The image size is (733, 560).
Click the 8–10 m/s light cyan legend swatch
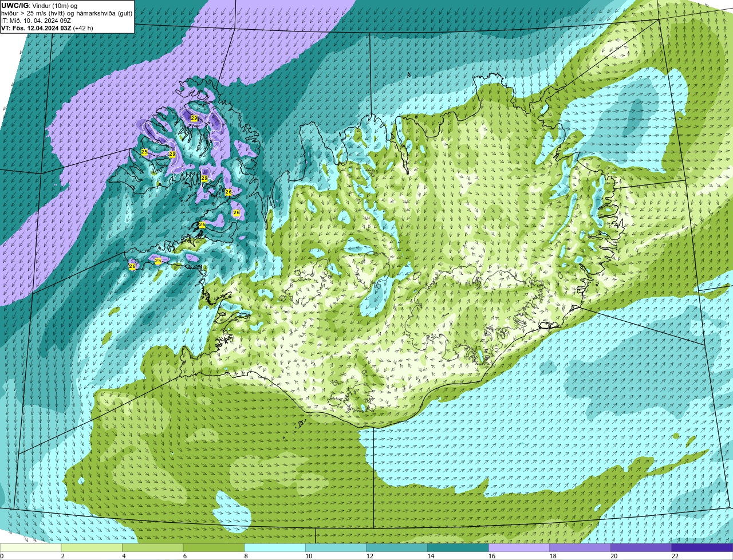pyautogui.click(x=275, y=547)
